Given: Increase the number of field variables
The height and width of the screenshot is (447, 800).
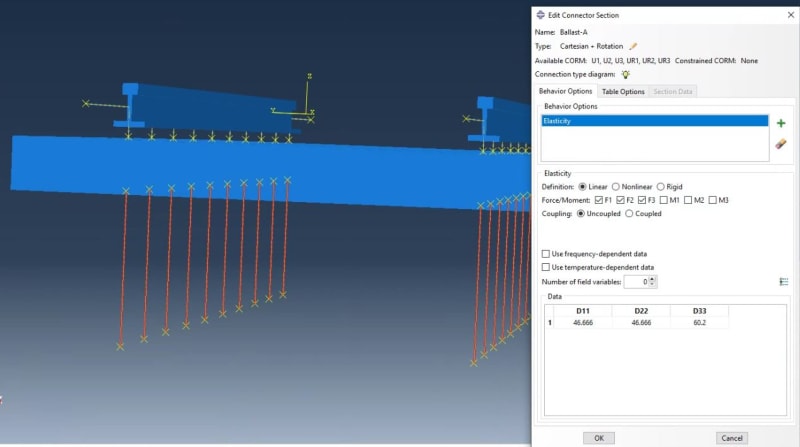Looking at the screenshot, I should tap(652, 279).
